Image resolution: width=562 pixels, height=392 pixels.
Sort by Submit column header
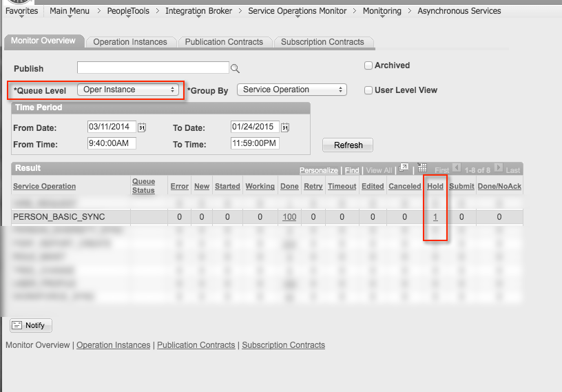[461, 186]
